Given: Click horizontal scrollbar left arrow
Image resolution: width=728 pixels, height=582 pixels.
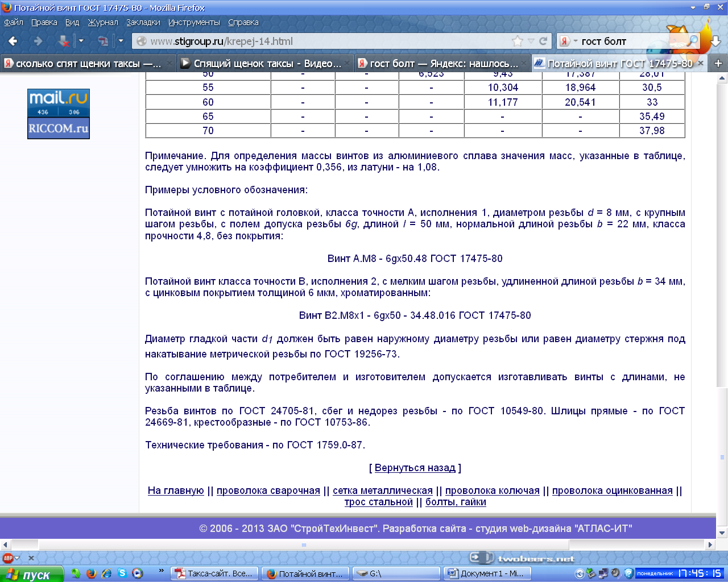Looking at the screenshot, I should [5, 544].
